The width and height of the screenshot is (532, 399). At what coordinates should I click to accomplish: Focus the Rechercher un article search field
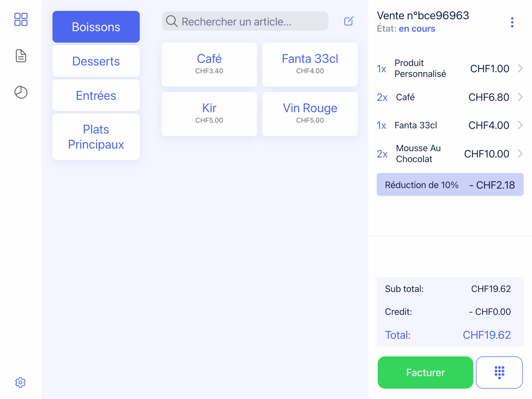[x=245, y=21]
